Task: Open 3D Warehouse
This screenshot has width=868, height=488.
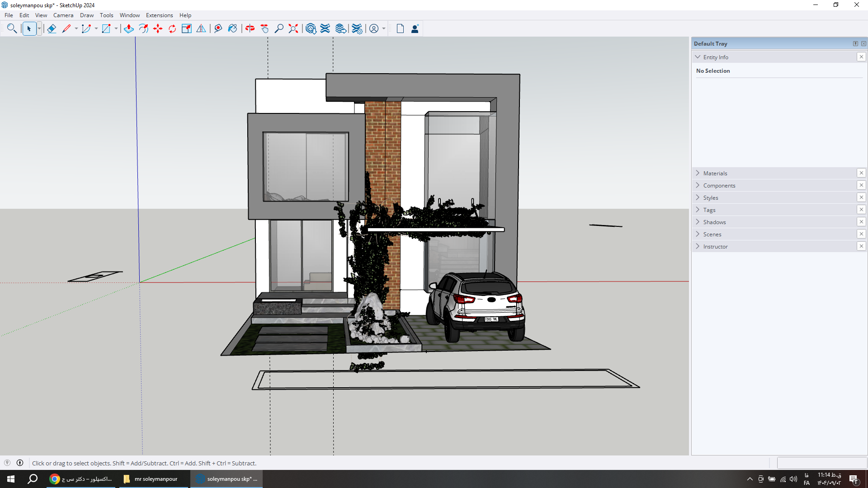Action: click(x=311, y=28)
